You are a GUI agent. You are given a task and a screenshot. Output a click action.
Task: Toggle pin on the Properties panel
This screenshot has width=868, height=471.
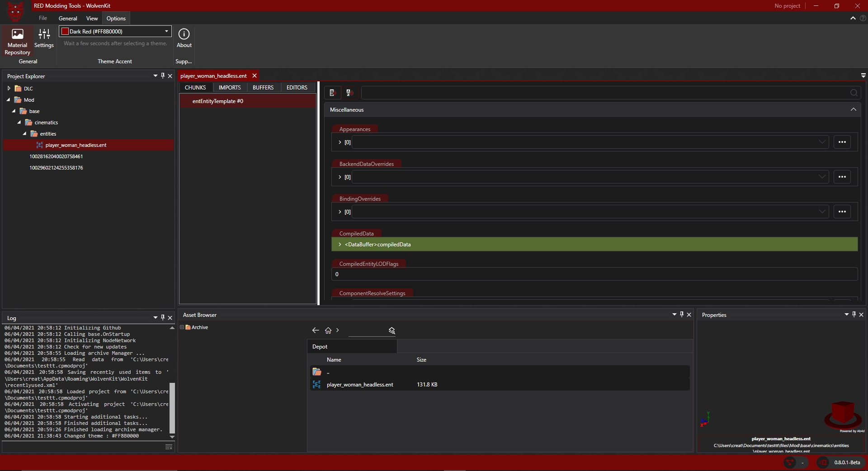[x=854, y=314]
